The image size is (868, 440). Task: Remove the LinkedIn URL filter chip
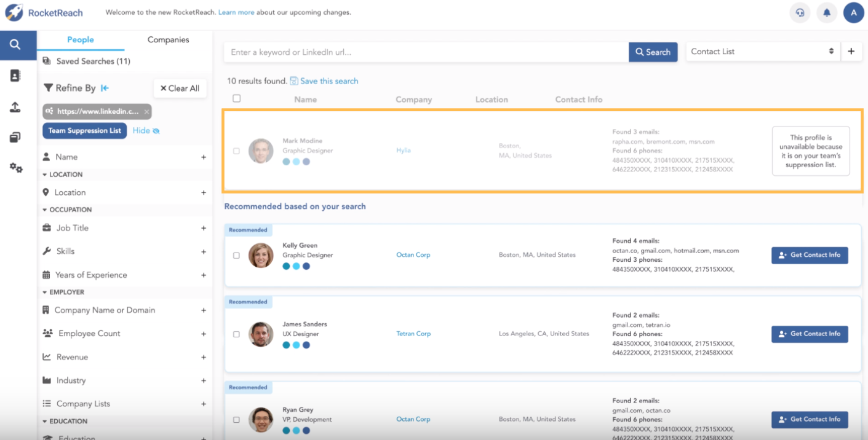(x=146, y=112)
